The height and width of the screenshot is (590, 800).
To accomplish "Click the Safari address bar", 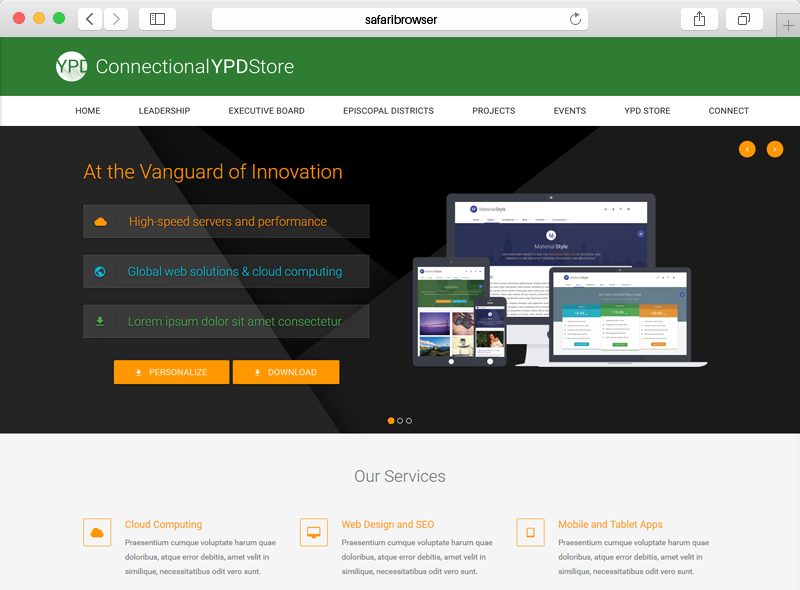I will (x=400, y=19).
